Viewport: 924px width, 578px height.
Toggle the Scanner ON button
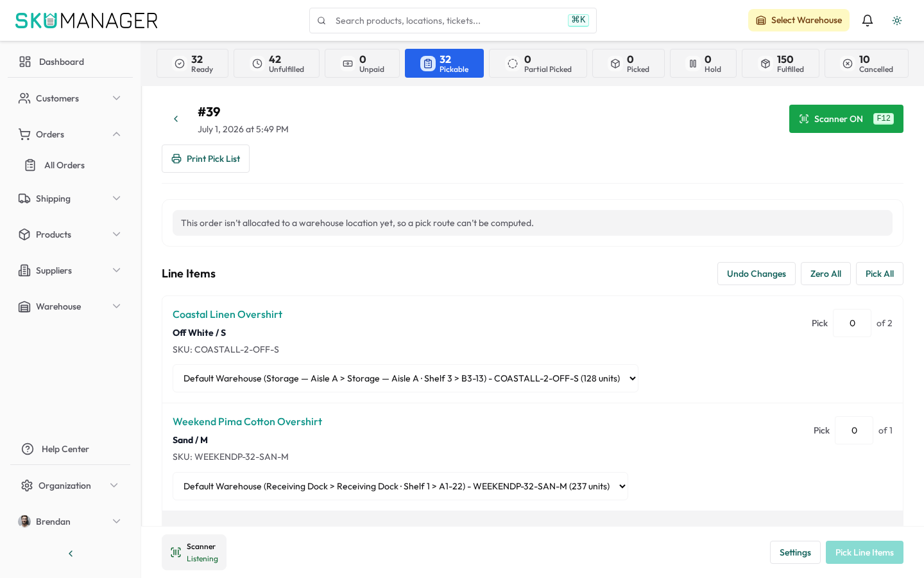click(x=846, y=119)
